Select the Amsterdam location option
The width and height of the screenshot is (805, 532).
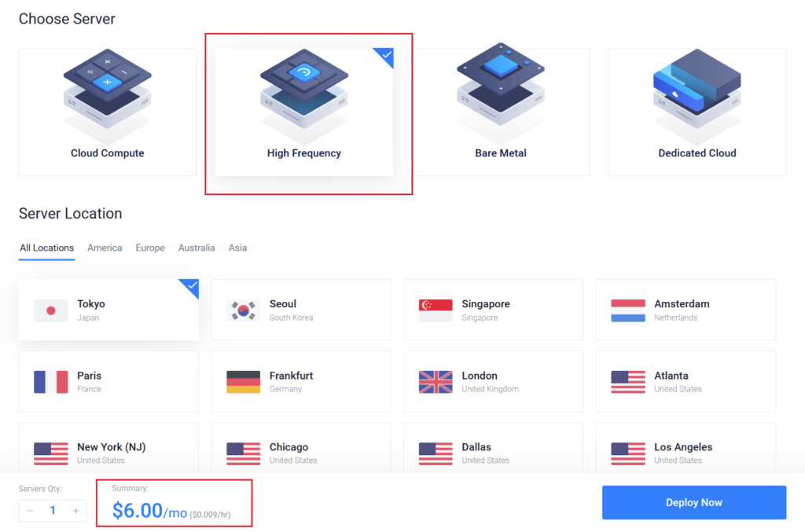[x=686, y=310]
